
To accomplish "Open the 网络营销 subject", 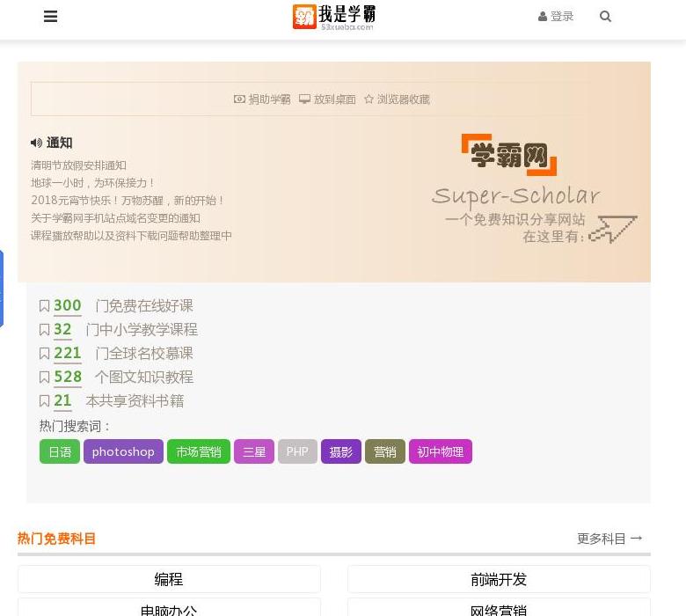I will click(x=499, y=608).
